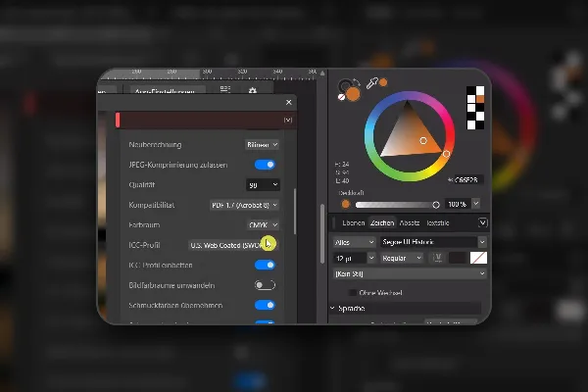Switch to the Ebenen tab
The height and width of the screenshot is (392, 588).
pyautogui.click(x=353, y=222)
